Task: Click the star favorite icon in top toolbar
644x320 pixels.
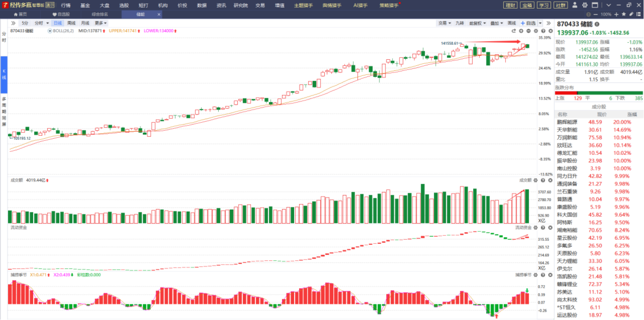Action: tap(624, 14)
